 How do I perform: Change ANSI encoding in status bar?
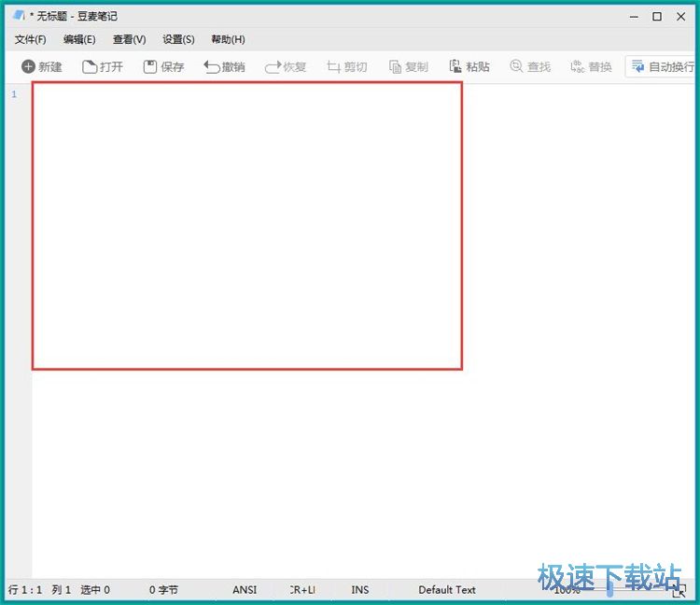tap(245, 590)
